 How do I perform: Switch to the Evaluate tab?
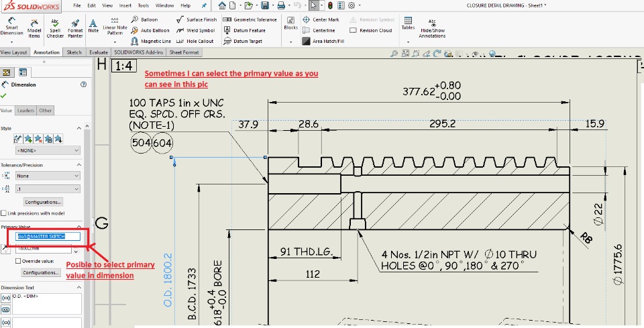[x=99, y=52]
